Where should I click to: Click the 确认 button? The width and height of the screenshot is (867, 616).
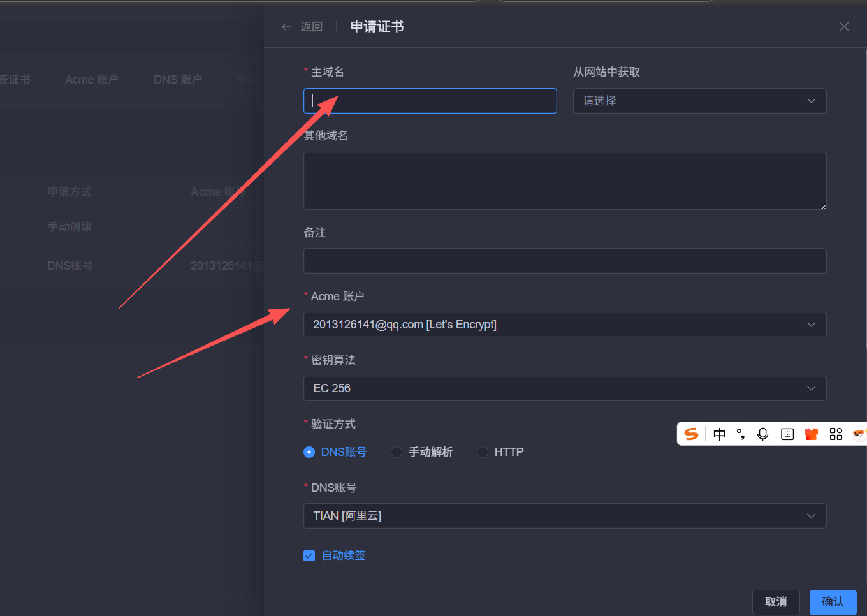[833, 602]
